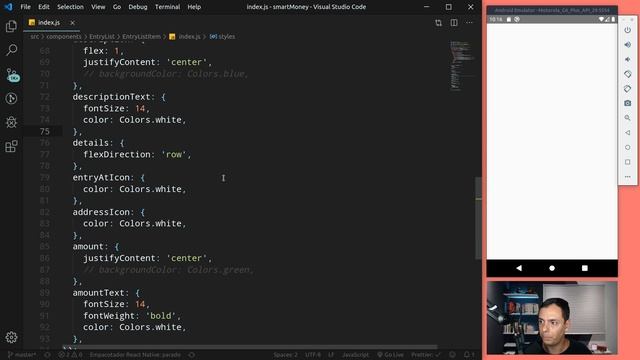This screenshot has height=360, width=640.
Task: Open the Debug menu
Action: coord(138,7)
